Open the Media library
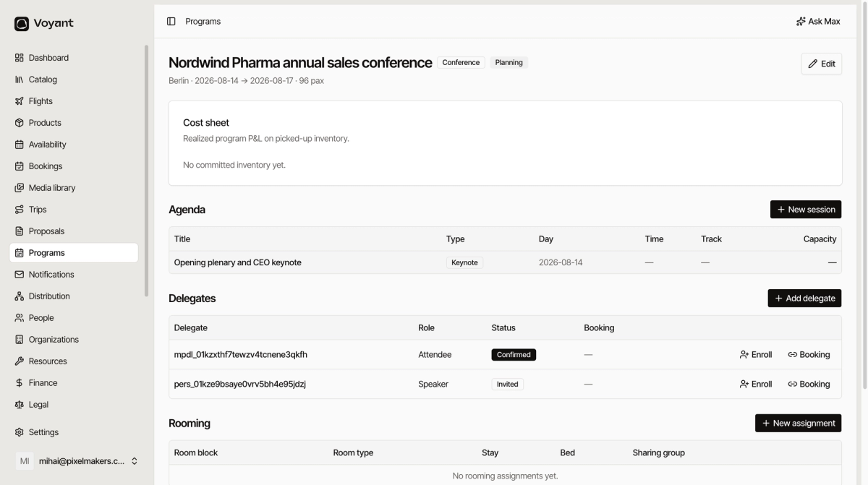The width and height of the screenshot is (868, 485). 74,188
